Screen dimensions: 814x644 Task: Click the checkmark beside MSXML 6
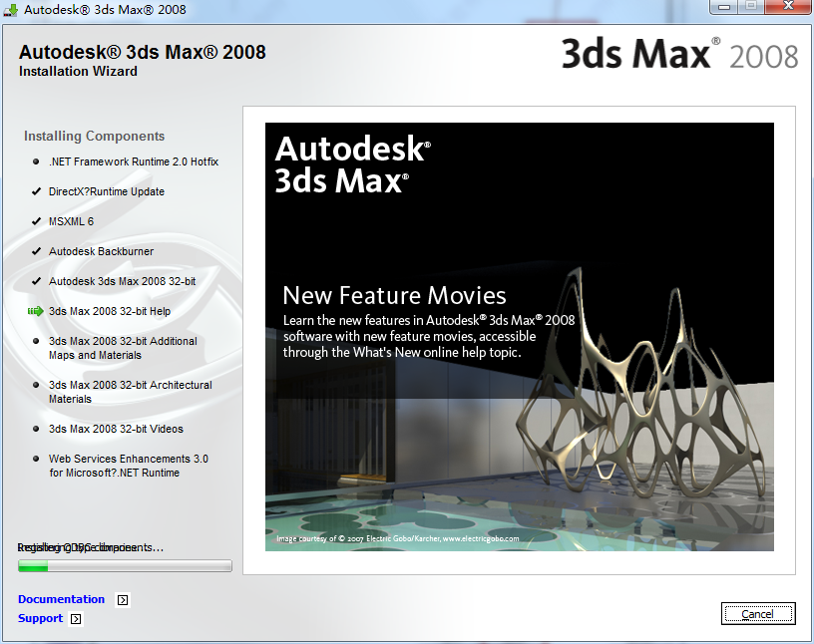[36, 221]
